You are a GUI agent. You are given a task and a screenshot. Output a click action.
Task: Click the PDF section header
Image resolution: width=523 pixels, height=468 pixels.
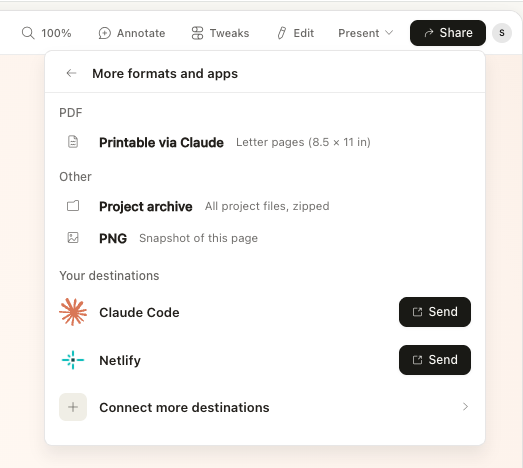[x=70, y=113]
